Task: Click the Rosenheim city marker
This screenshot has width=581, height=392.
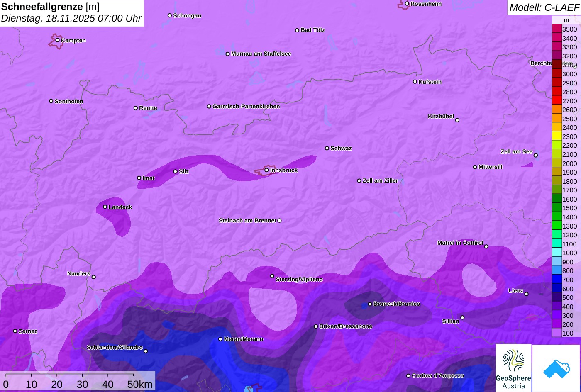Action: click(x=407, y=4)
